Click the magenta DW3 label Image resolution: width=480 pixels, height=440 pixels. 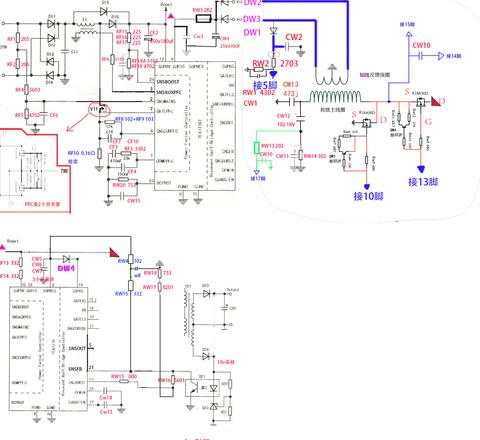coord(252,19)
